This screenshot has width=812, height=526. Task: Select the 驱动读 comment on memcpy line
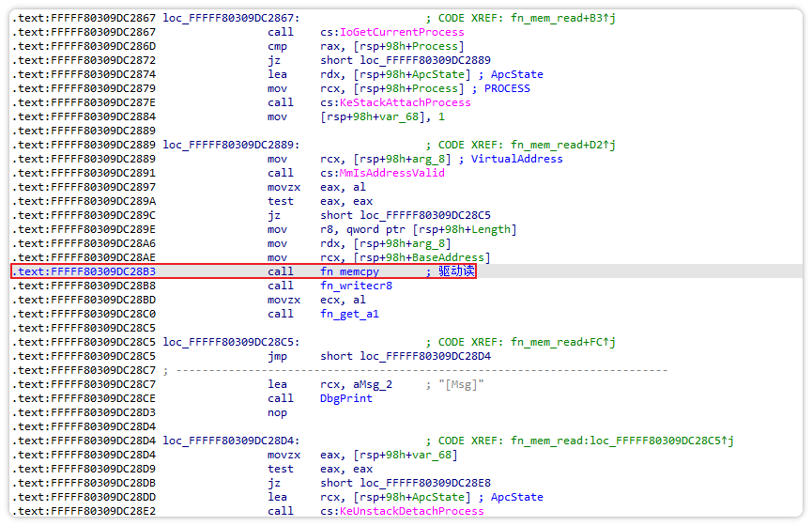[455, 271]
